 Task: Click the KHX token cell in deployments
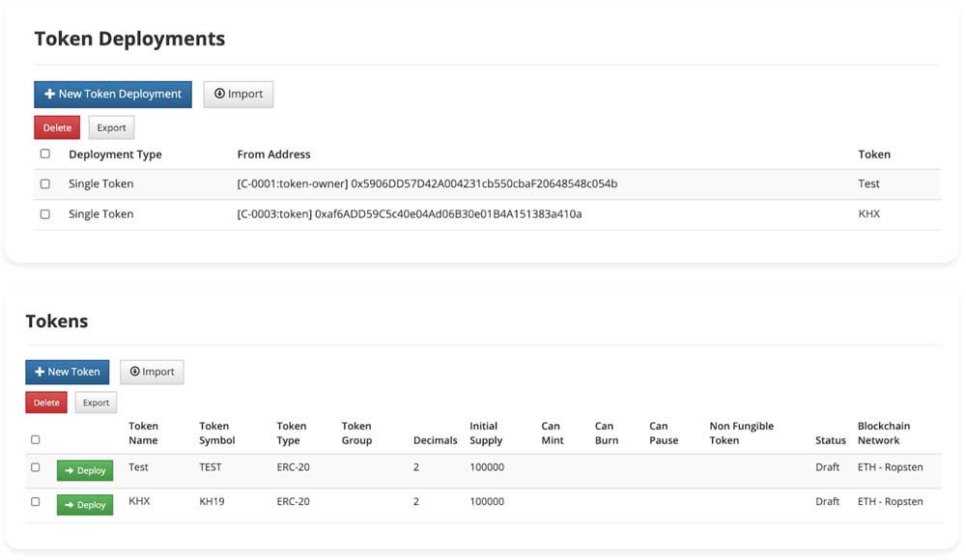(868, 213)
